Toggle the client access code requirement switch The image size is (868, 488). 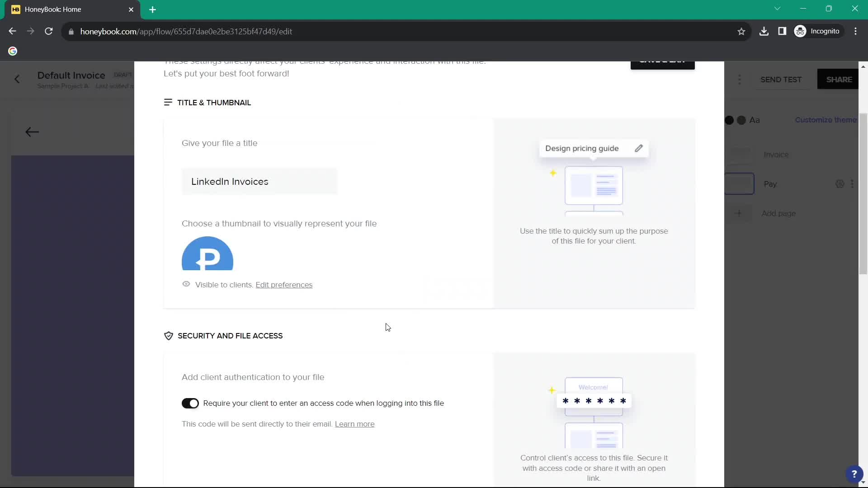pos(190,403)
